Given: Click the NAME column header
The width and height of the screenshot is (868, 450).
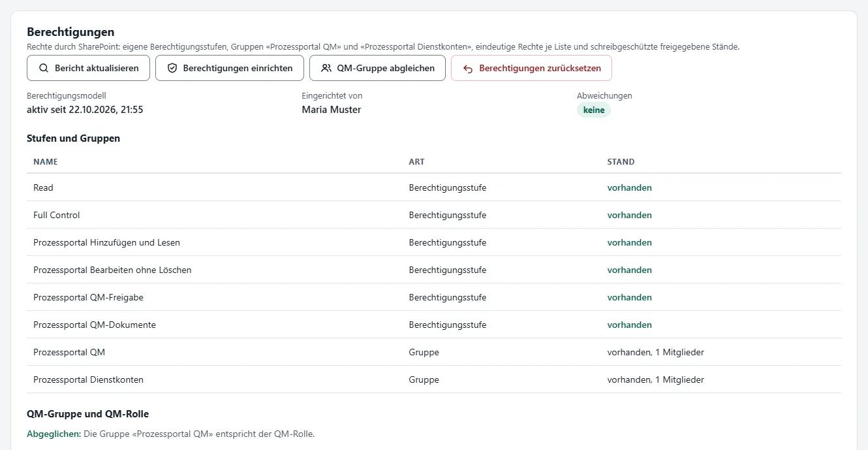Looking at the screenshot, I should point(46,161).
